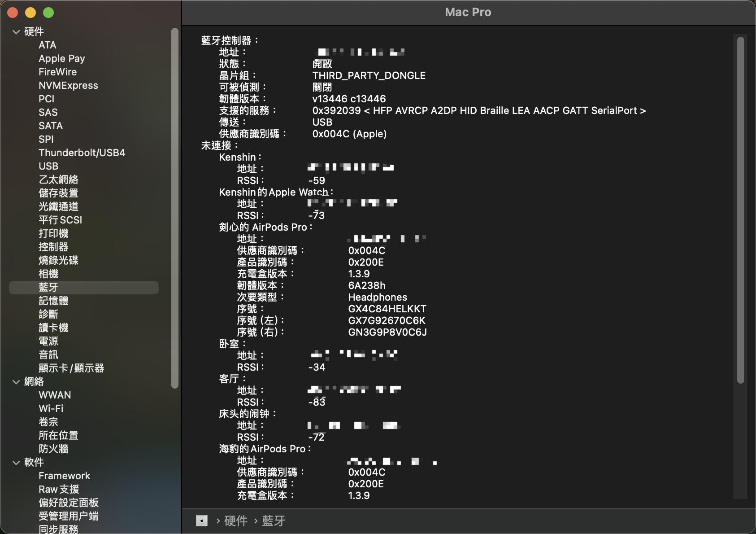Image resolution: width=756 pixels, height=534 pixels.
Task: Click the 0x004C (Apple) vendor value
Action: tap(349, 134)
